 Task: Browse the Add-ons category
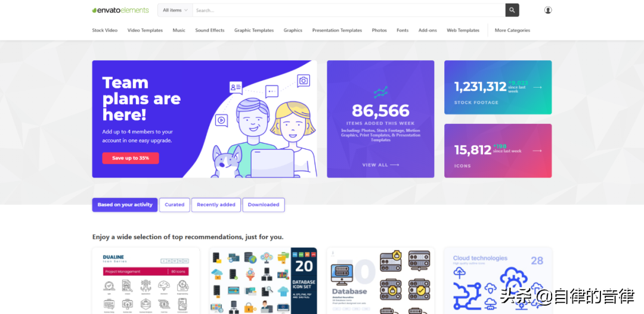coord(428,30)
